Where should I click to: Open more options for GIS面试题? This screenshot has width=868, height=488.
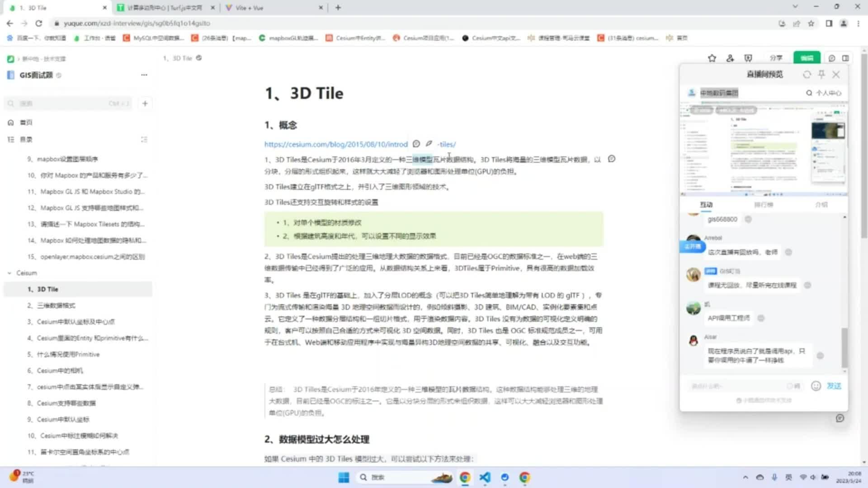click(144, 75)
